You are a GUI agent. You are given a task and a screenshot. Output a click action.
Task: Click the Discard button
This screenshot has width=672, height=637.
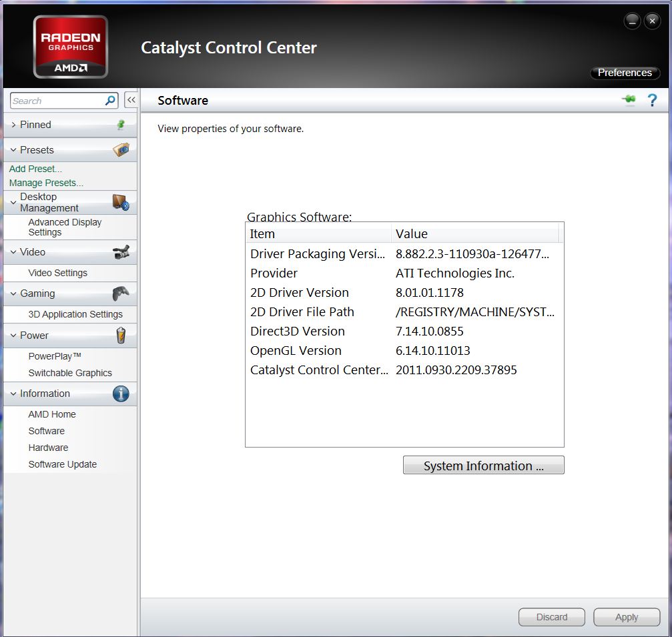[x=552, y=617]
